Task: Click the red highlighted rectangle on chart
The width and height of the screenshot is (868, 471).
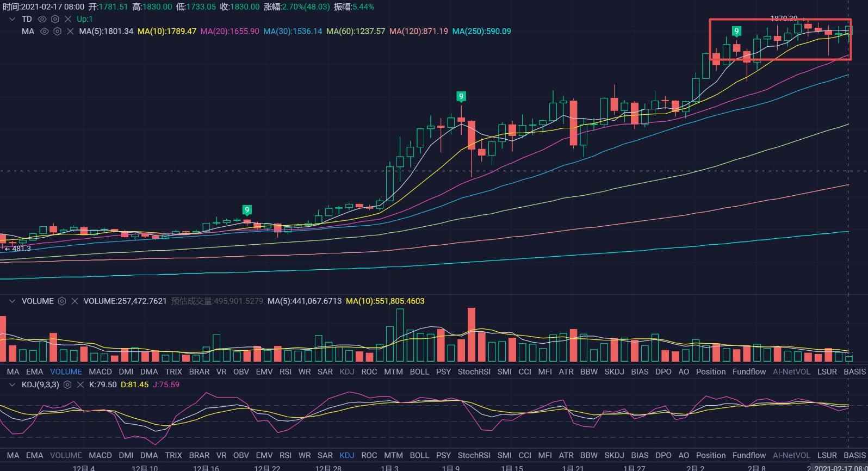Action: [780, 39]
